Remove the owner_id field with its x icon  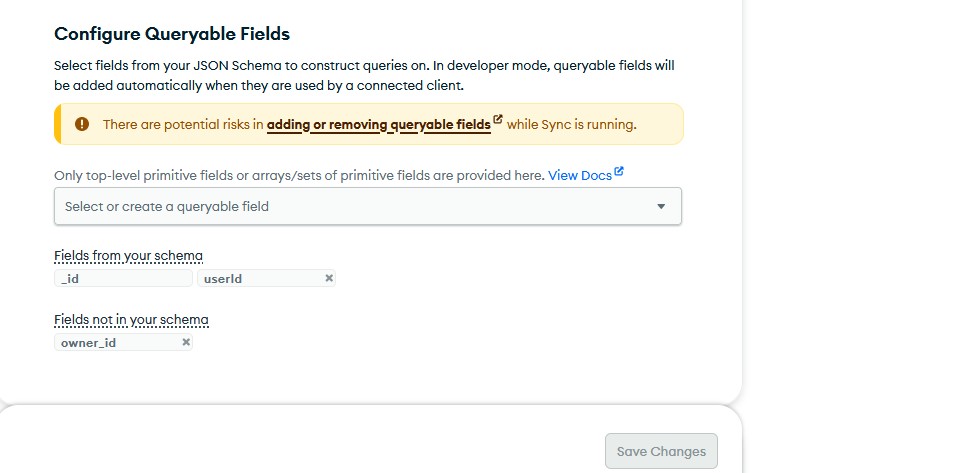coord(186,342)
